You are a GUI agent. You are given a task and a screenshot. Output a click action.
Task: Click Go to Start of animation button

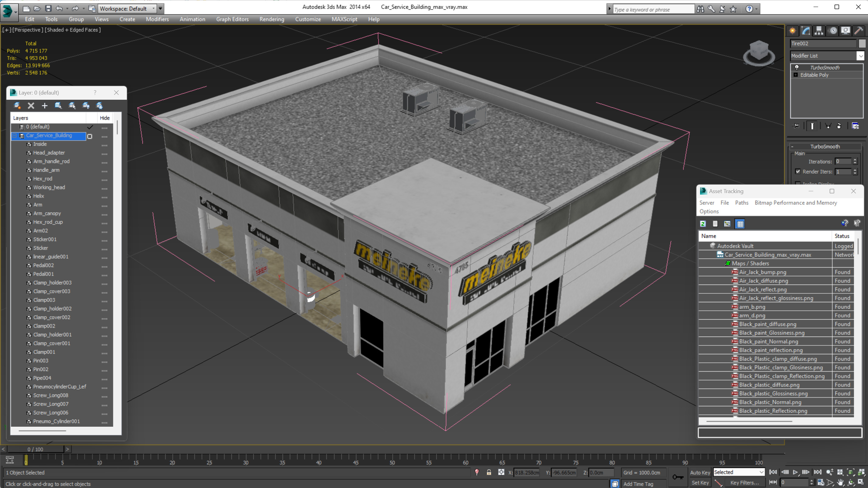(773, 472)
